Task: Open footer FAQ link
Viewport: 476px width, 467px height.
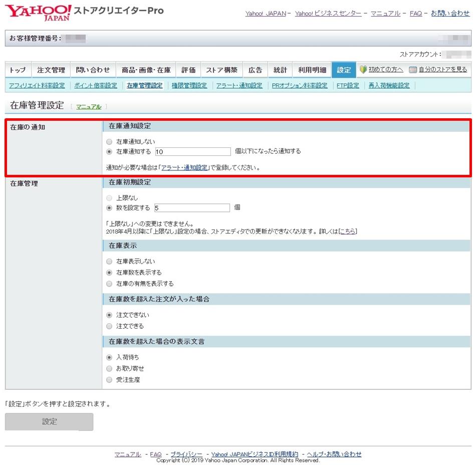Action: pyautogui.click(x=156, y=454)
